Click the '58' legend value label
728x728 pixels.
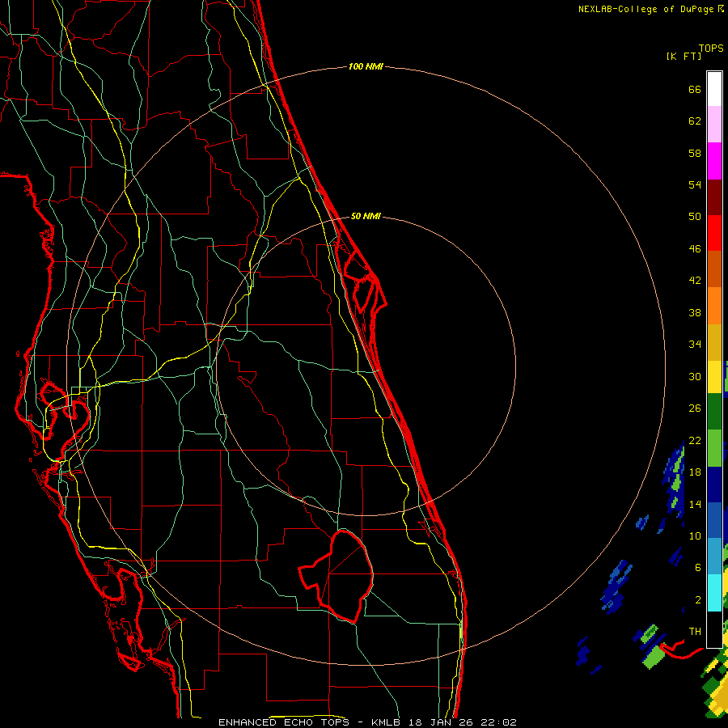point(695,153)
